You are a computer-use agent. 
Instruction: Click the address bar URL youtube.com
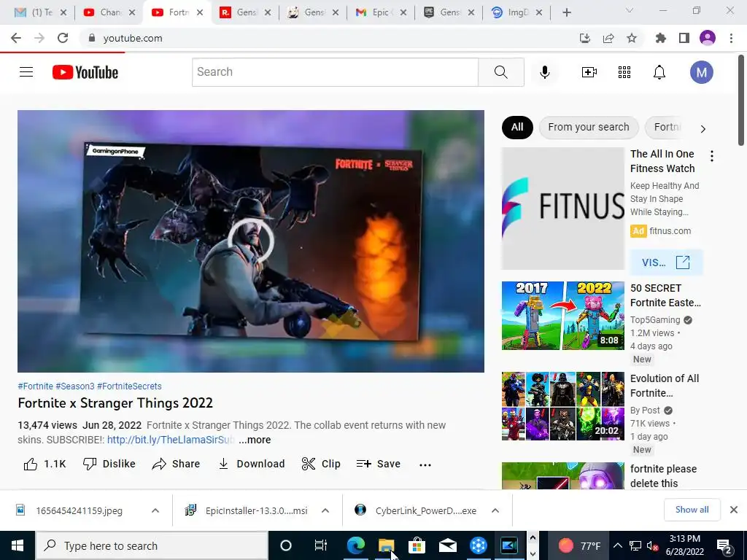coord(133,38)
